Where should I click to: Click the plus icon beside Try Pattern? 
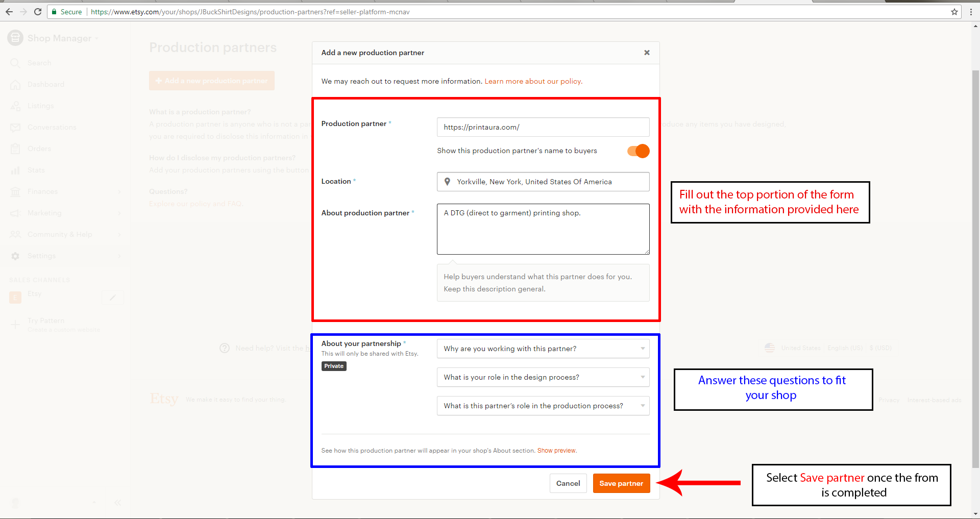(x=15, y=324)
